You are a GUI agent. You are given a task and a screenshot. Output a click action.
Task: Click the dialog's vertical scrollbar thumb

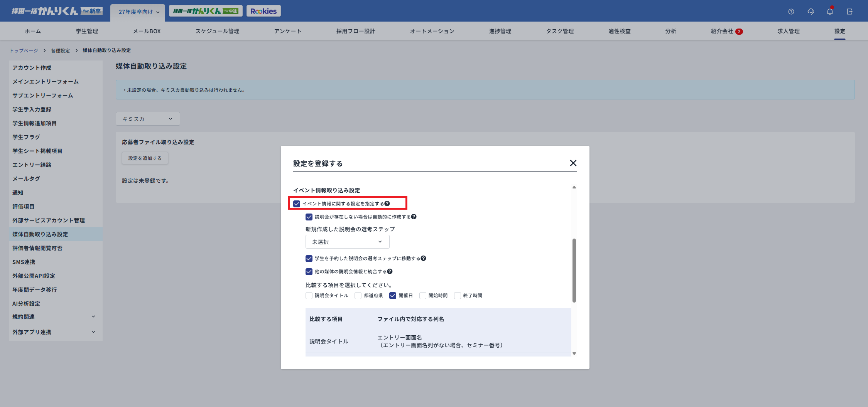tap(574, 270)
